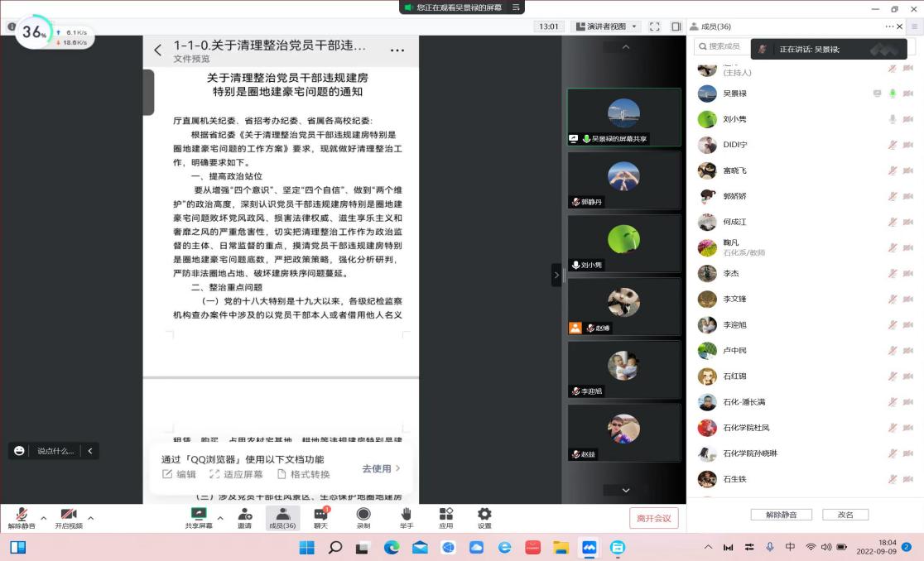Click the tray microphone icon
924x561 pixels.
770,547
